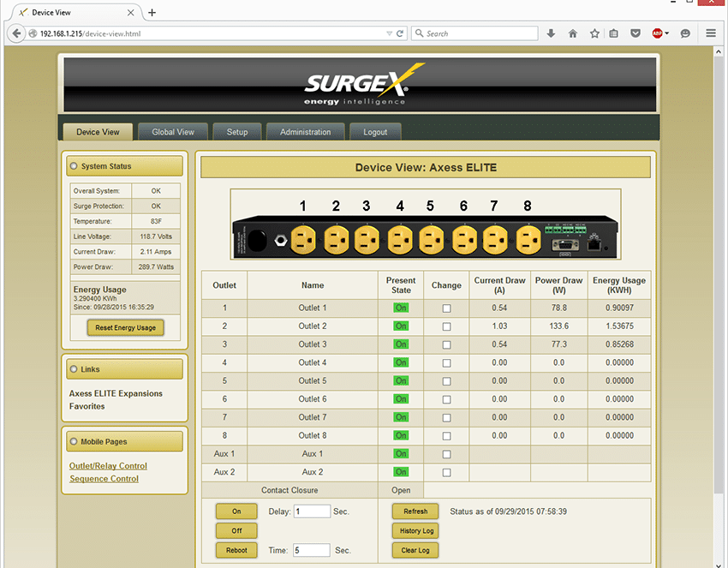Viewport: 728px width, 568px height.
Task: Click the Off button
Action: [x=236, y=531]
